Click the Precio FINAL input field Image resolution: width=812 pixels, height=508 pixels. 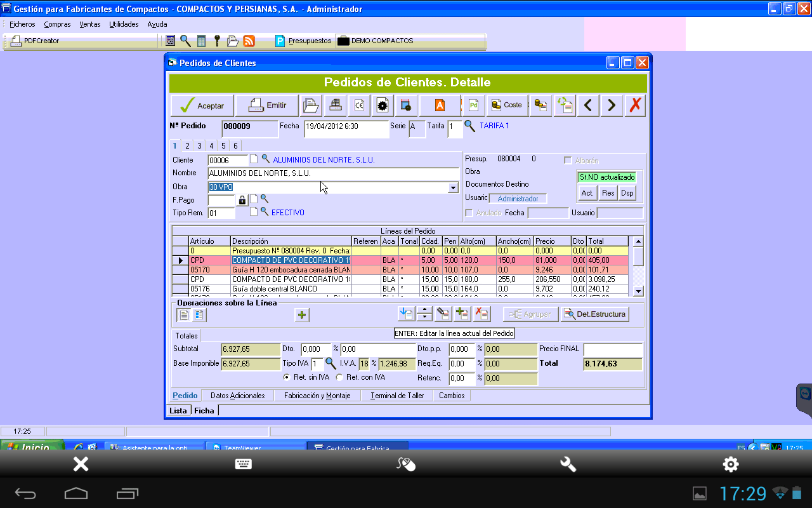pyautogui.click(x=612, y=350)
